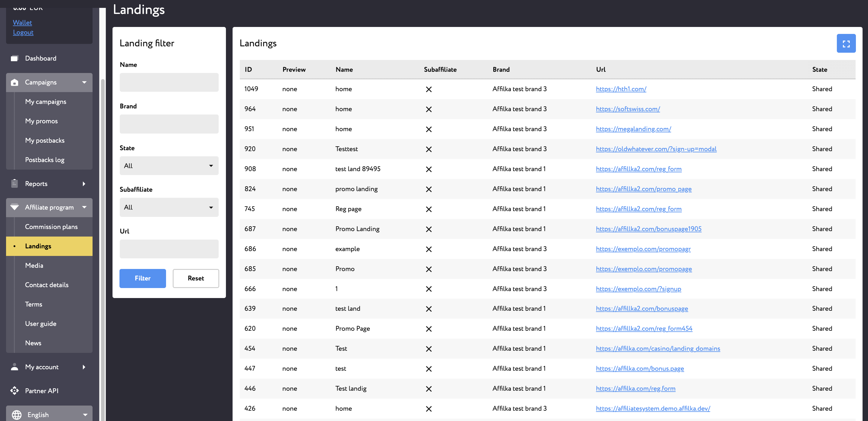Viewport: 868px width, 421px height.
Task: Click the Campaigns bag icon
Action: tap(15, 82)
